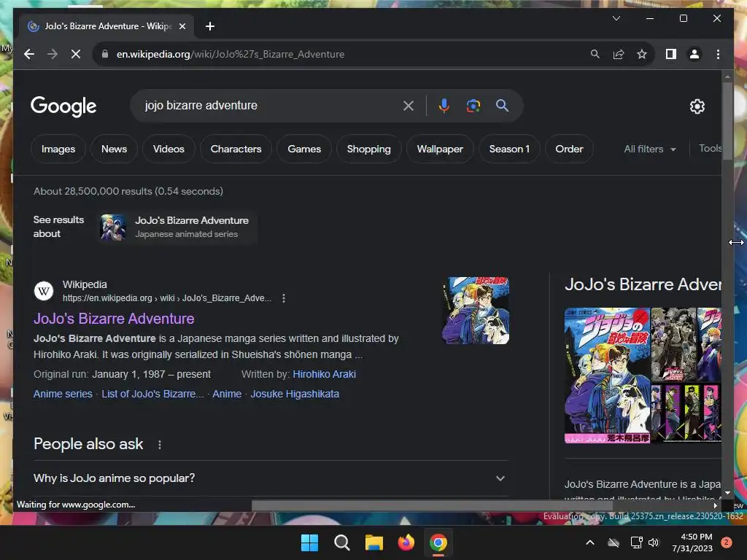Search by image with Google Lens icon
The width and height of the screenshot is (747, 560).
(x=473, y=106)
